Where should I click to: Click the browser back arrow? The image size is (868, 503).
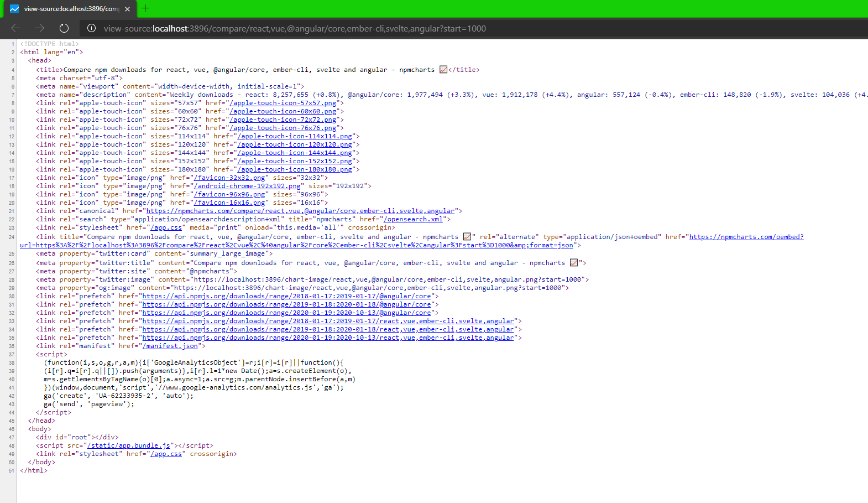(15, 28)
